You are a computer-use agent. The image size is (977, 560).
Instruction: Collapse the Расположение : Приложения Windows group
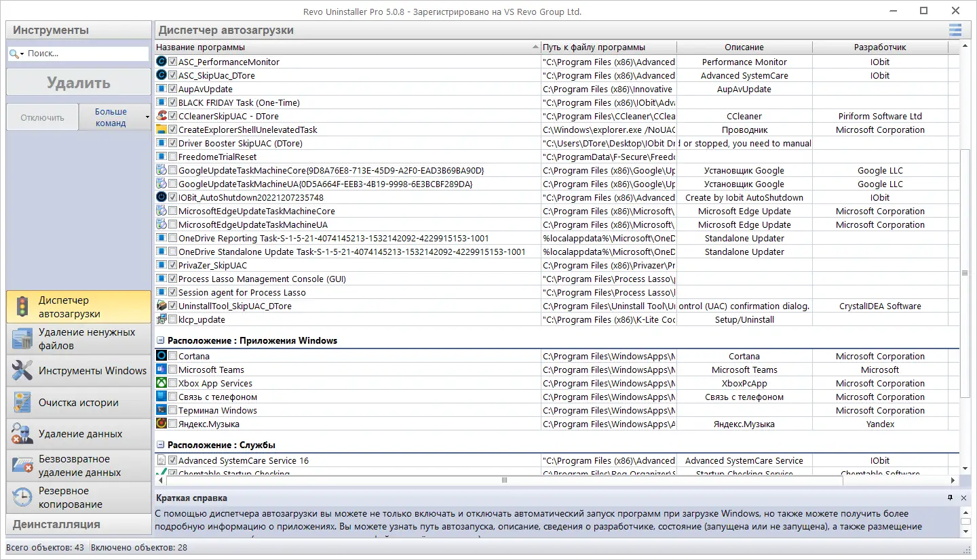point(161,340)
